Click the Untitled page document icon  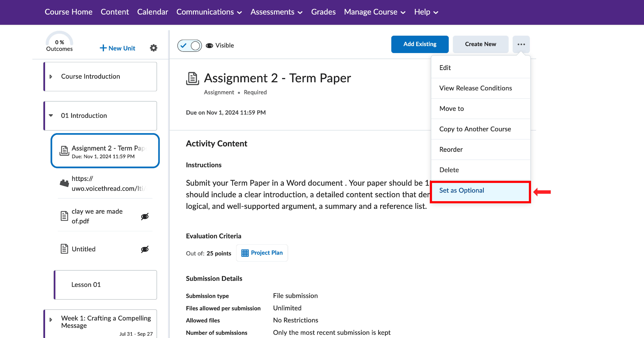coord(64,249)
